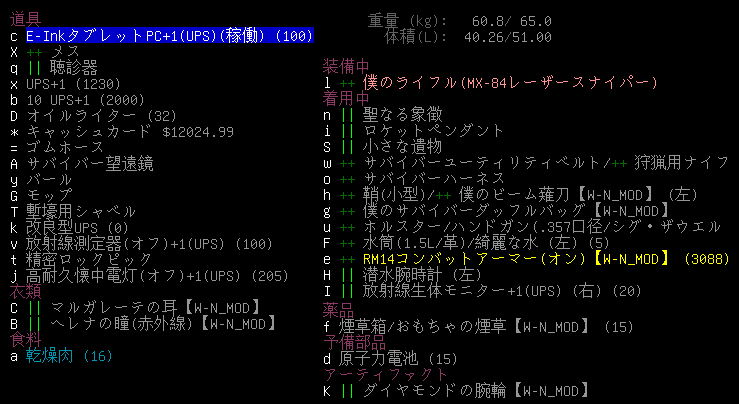This screenshot has height=404, width=739.
Task: Collapse the 衣類 category header
Action: pyautogui.click(x=26, y=292)
